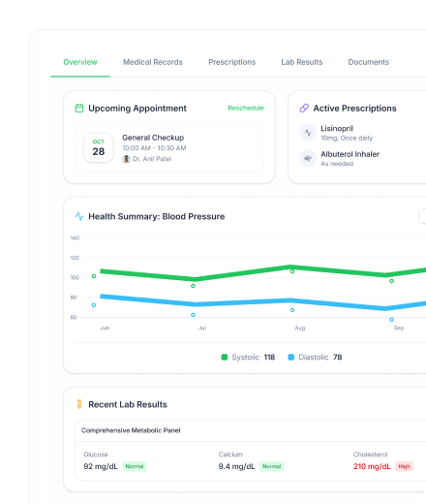Click the calendar icon beside Upcoming Appointment
The height and width of the screenshot is (504, 426).
(79, 108)
